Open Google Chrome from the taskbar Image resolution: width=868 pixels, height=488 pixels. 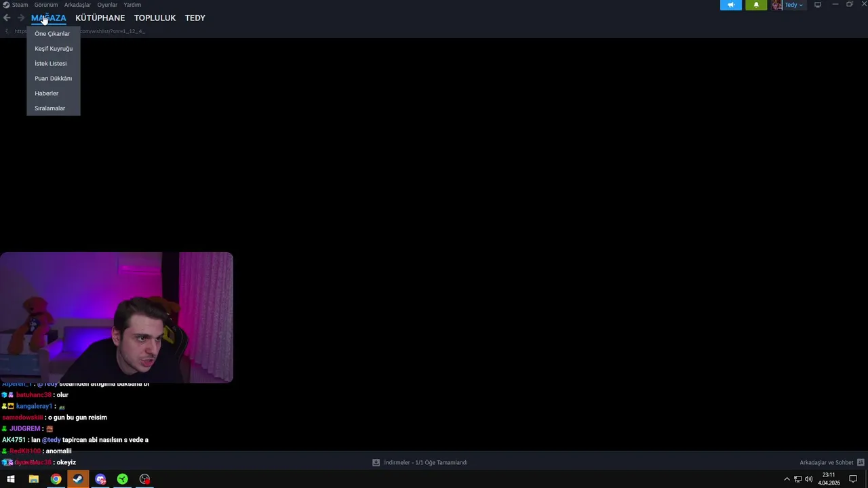tap(56, 479)
